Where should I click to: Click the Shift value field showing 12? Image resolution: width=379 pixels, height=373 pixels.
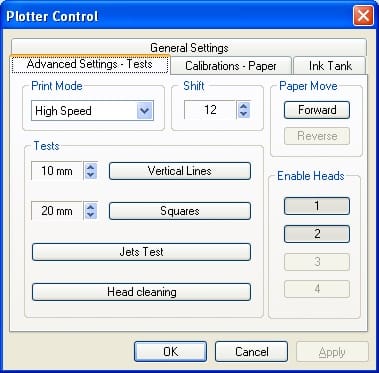point(210,110)
